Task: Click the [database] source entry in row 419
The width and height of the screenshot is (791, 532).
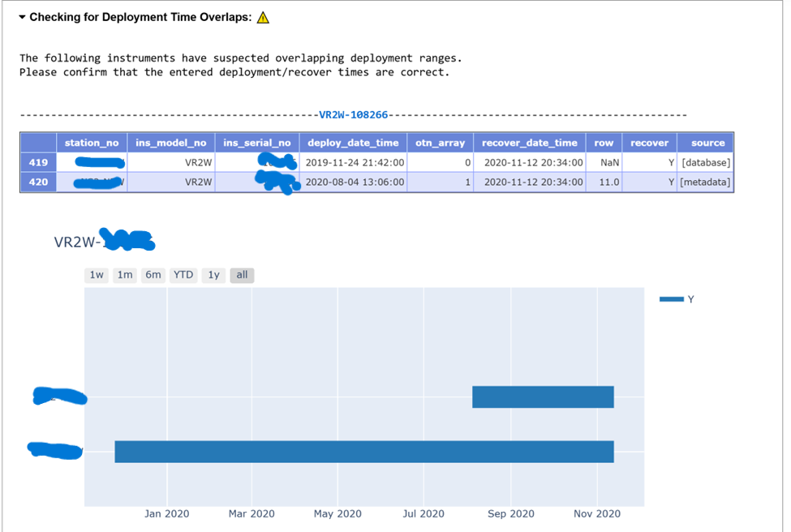Action: point(705,162)
